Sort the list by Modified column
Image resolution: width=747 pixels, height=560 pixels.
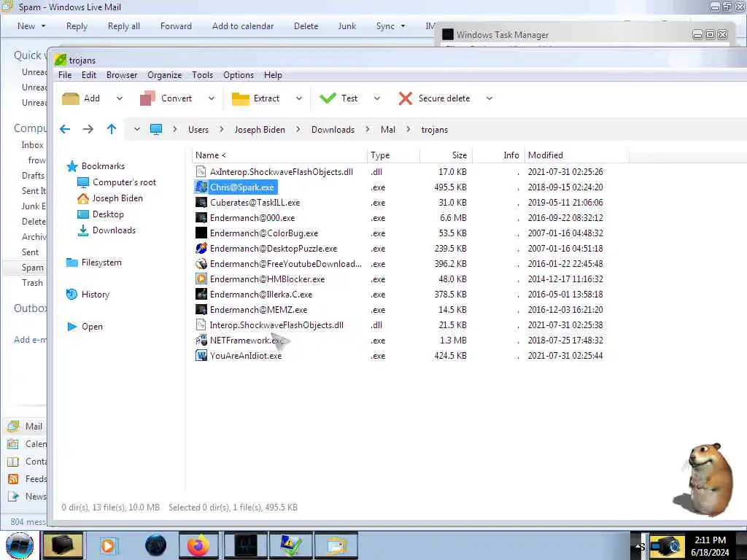[x=576, y=155]
